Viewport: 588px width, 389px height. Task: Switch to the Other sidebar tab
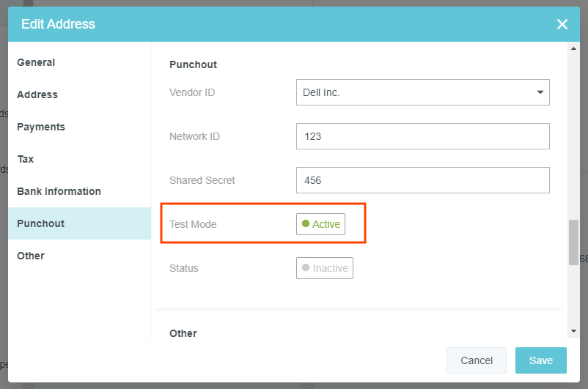click(x=31, y=256)
